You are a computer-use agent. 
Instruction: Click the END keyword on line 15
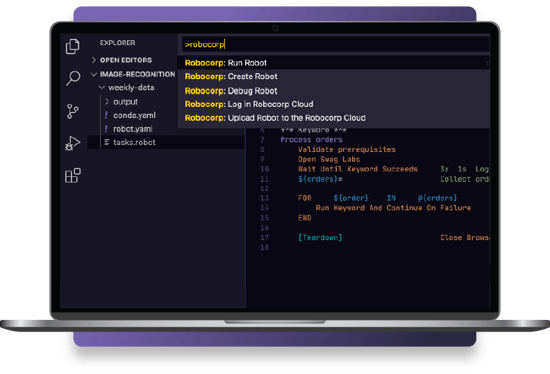point(304,218)
